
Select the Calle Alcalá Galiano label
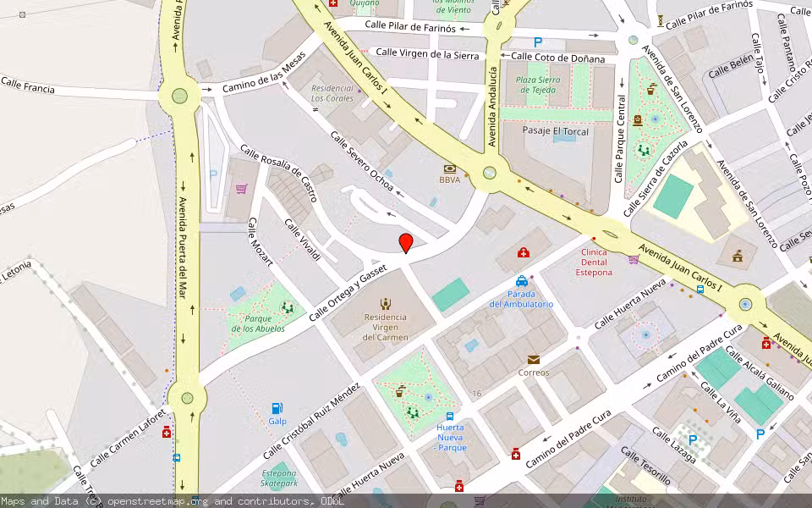pyautogui.click(x=760, y=373)
